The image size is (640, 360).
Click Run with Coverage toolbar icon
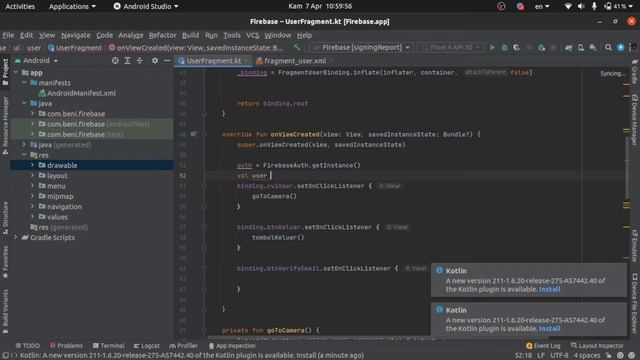(516, 48)
